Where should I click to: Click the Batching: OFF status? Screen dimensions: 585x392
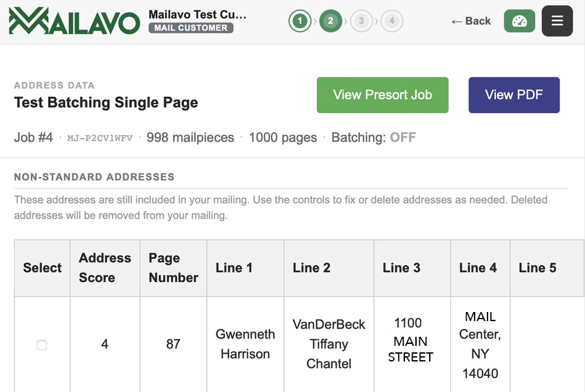(374, 138)
